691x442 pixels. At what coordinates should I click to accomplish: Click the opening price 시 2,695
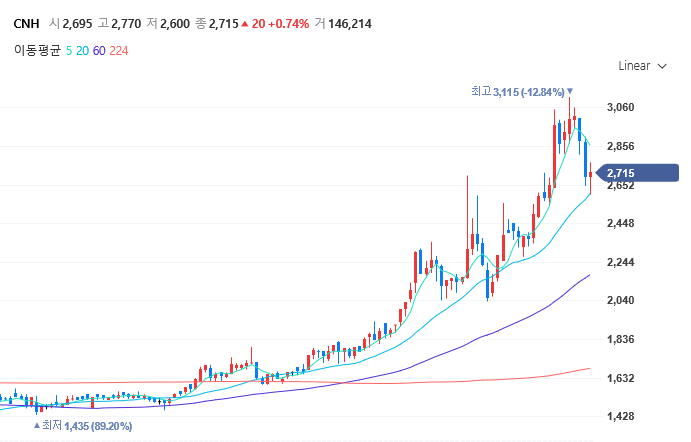[70, 23]
